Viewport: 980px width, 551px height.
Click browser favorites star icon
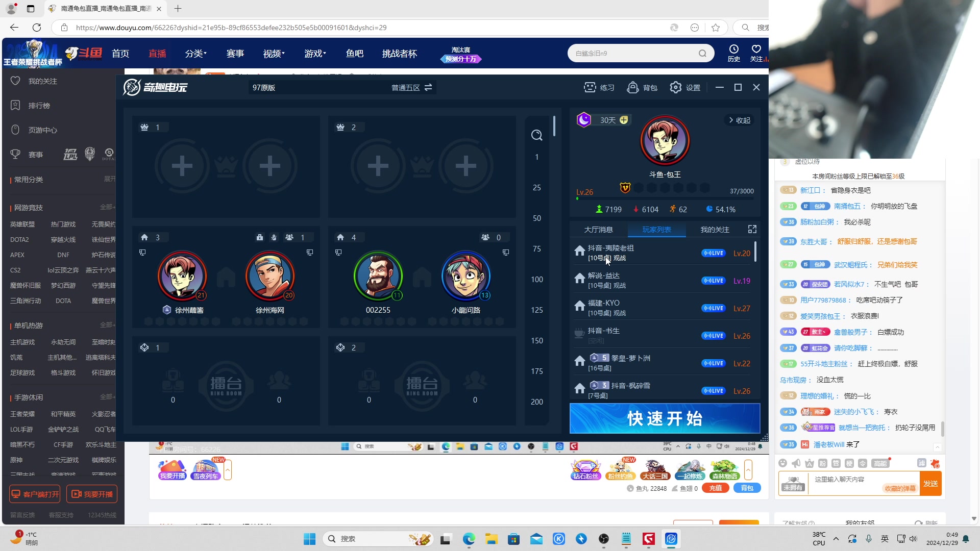coord(716,28)
